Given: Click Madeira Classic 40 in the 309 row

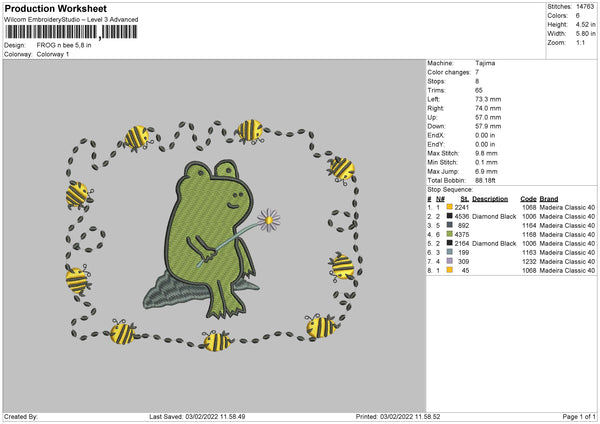Looking at the screenshot, I should coord(567,261).
